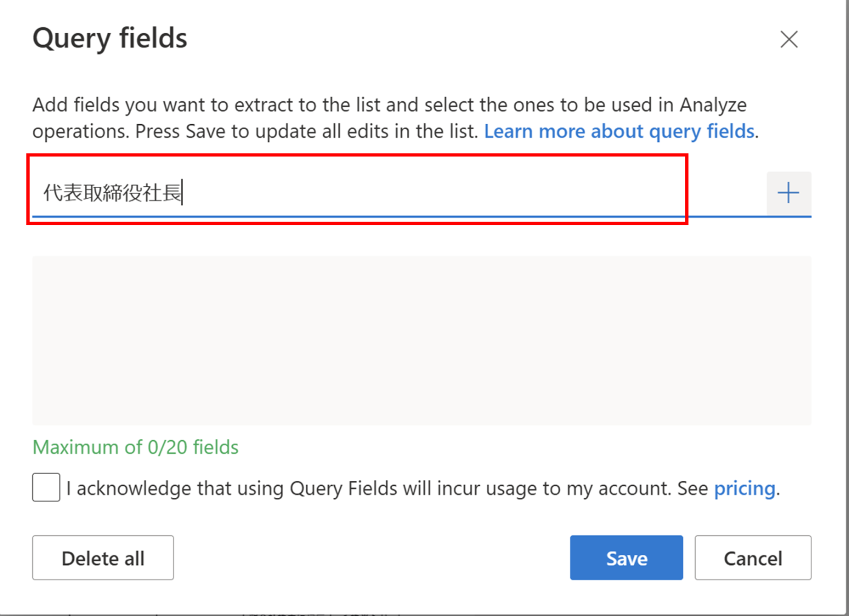Save the query field edits
Image resolution: width=849 pixels, height=616 pixels.
(626, 558)
